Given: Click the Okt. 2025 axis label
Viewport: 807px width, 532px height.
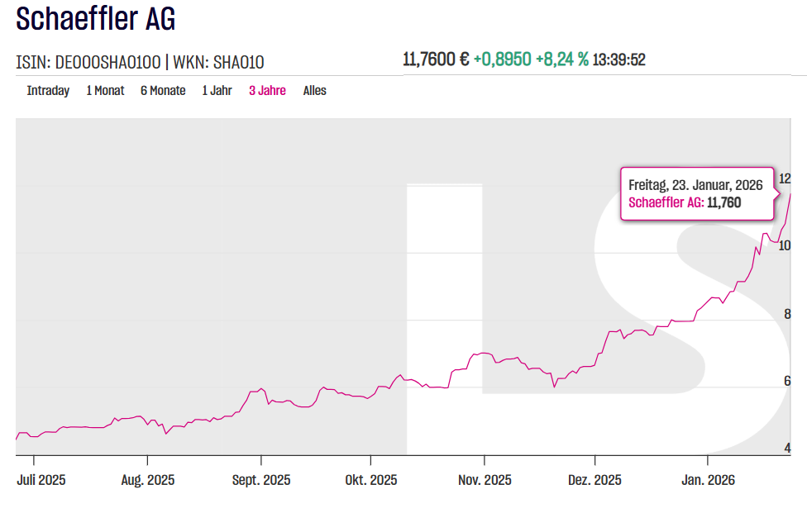Looking at the screenshot, I should [x=371, y=480].
